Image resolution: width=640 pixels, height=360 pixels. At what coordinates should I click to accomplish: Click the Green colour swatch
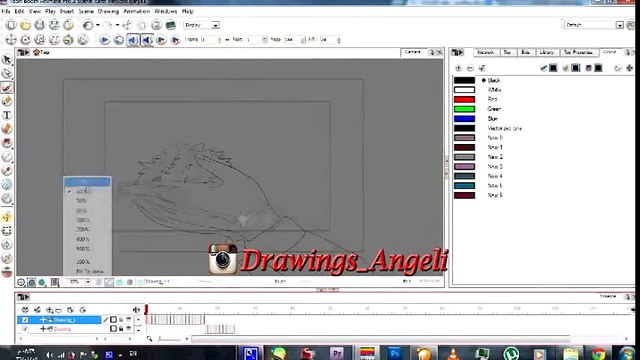464,109
